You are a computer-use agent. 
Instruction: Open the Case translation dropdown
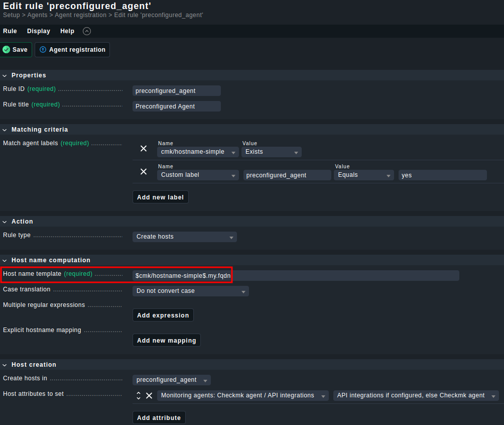coord(190,291)
